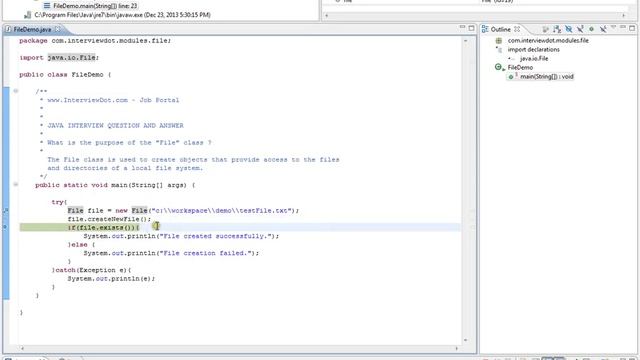Select the Outline view tab
640x360 pixels.
[500, 29]
